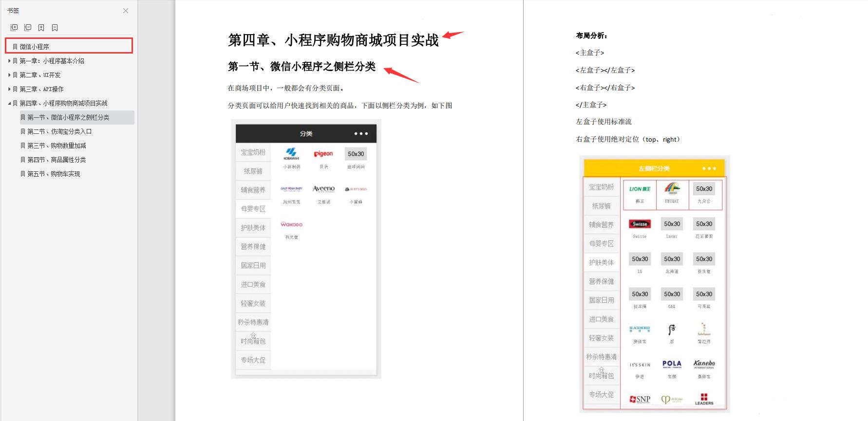Screen dimensions: 868x421
Task: Open bookmark 第二章、UI开发
Action: (40, 75)
